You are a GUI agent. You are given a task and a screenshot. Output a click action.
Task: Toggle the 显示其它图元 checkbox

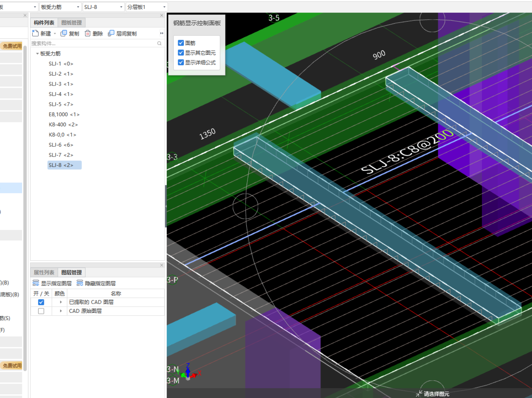tap(181, 53)
